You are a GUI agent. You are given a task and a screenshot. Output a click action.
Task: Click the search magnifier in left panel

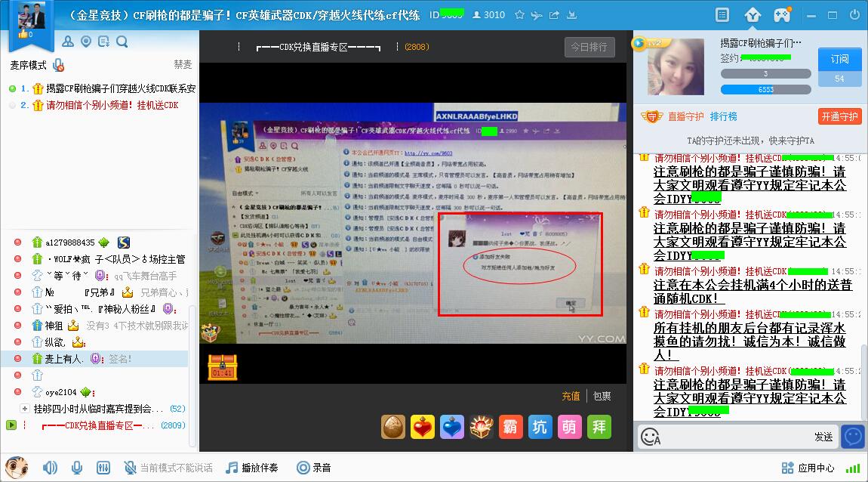point(122,42)
